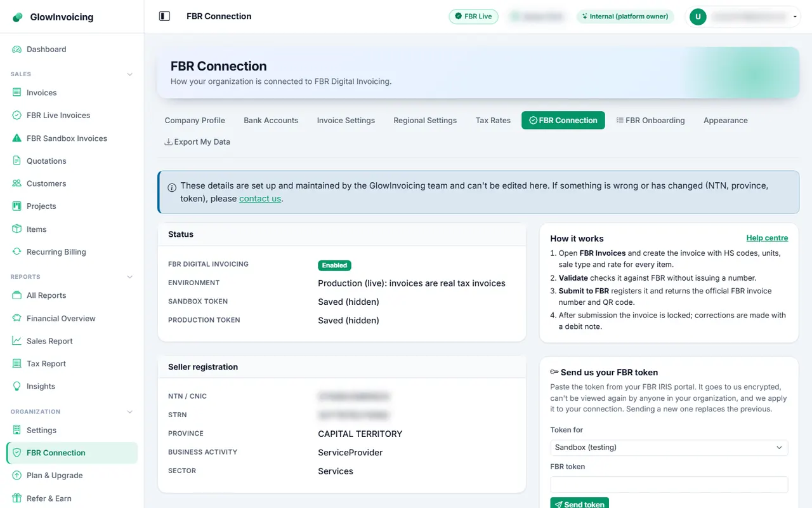Click the All Reports icon

coord(17,295)
